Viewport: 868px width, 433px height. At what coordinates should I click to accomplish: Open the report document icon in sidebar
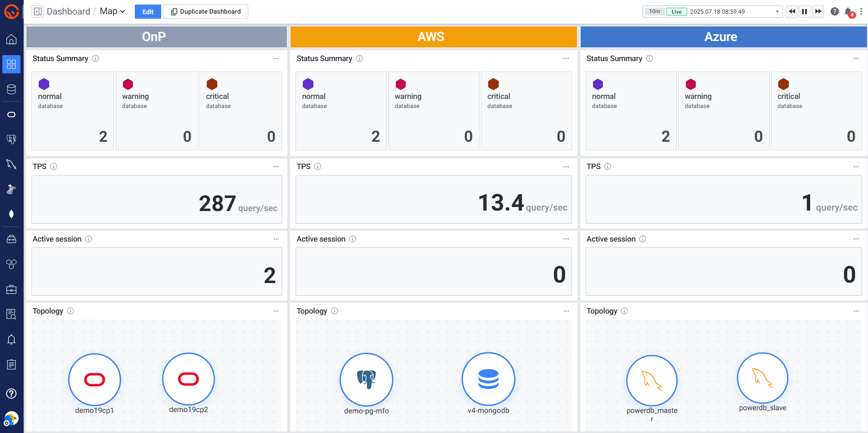(x=11, y=365)
